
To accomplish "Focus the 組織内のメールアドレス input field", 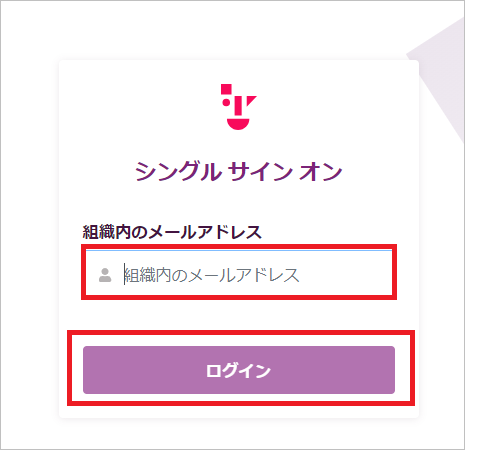I will (239, 272).
